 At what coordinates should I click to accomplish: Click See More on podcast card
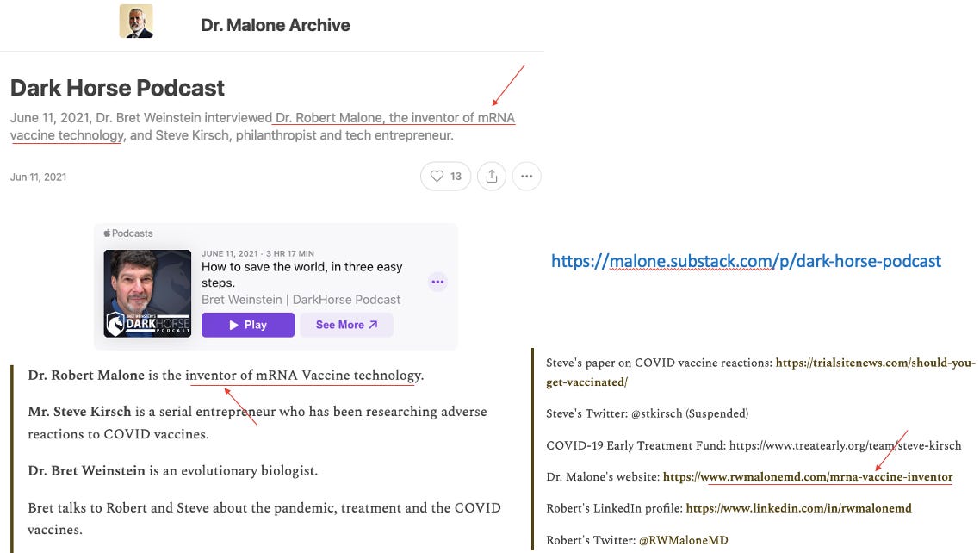coord(346,325)
